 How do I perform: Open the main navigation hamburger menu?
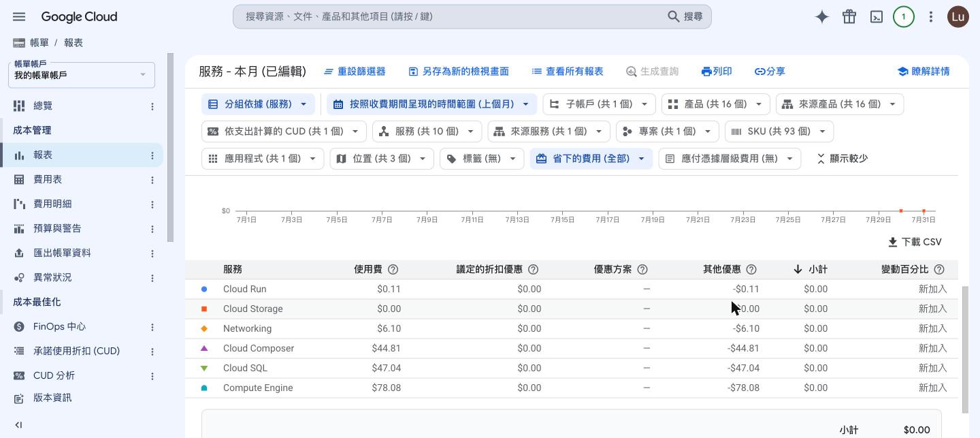coord(19,16)
